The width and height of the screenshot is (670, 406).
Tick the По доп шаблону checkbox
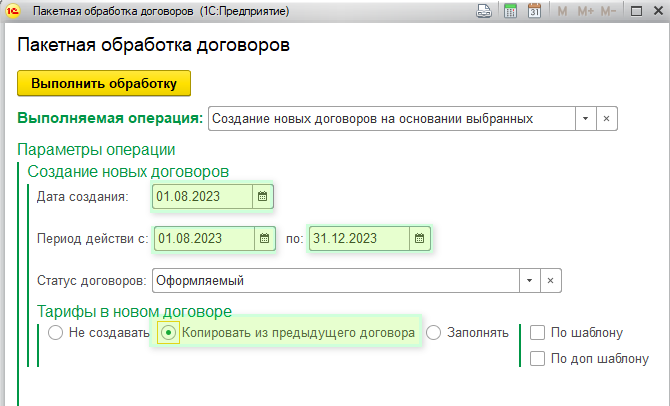click(538, 358)
